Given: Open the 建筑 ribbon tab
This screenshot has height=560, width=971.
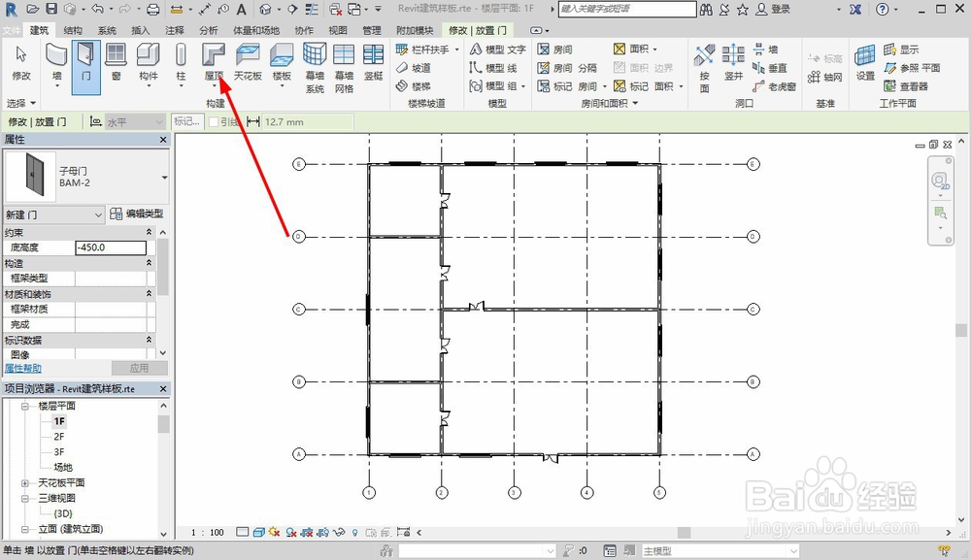Looking at the screenshot, I should pyautogui.click(x=39, y=30).
